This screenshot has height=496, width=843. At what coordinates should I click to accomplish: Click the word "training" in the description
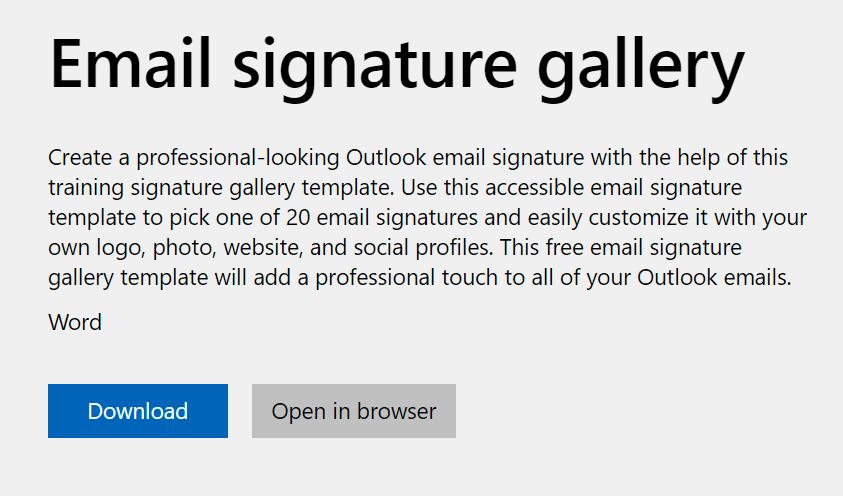[x=82, y=188]
